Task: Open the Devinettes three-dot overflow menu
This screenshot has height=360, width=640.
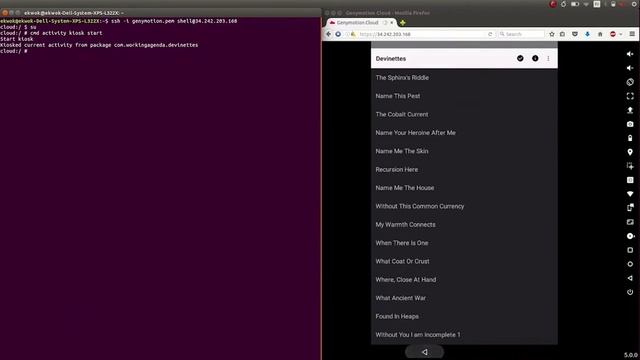Action: (548, 58)
